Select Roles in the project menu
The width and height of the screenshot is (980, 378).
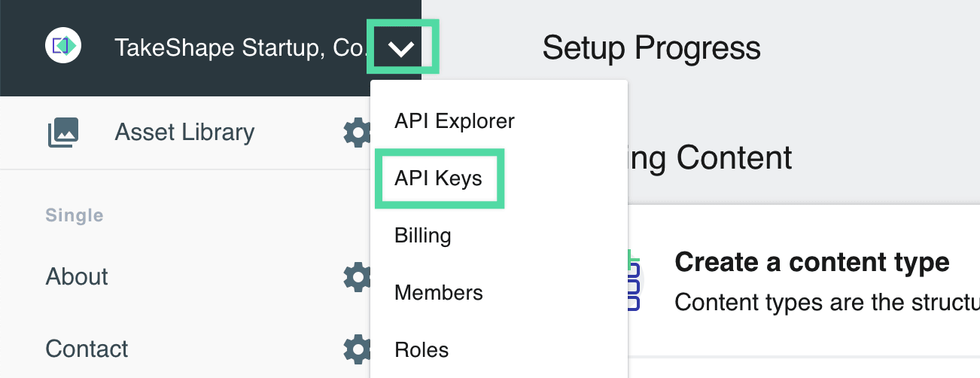click(422, 350)
